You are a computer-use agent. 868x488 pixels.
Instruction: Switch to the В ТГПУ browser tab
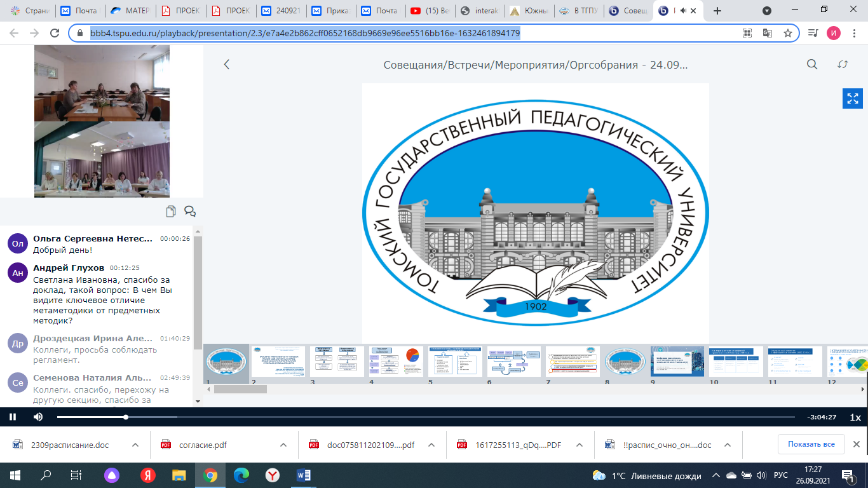point(580,11)
